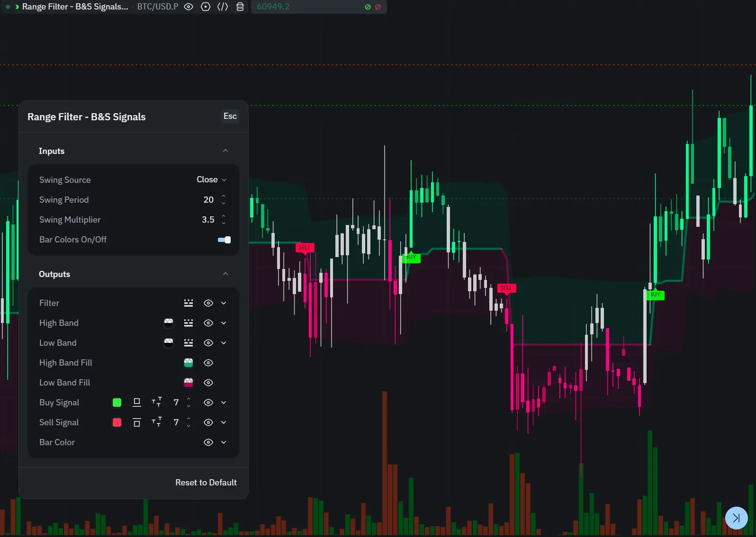Change Buy Signal text size icon
The width and height of the screenshot is (756, 537).
pos(157,403)
